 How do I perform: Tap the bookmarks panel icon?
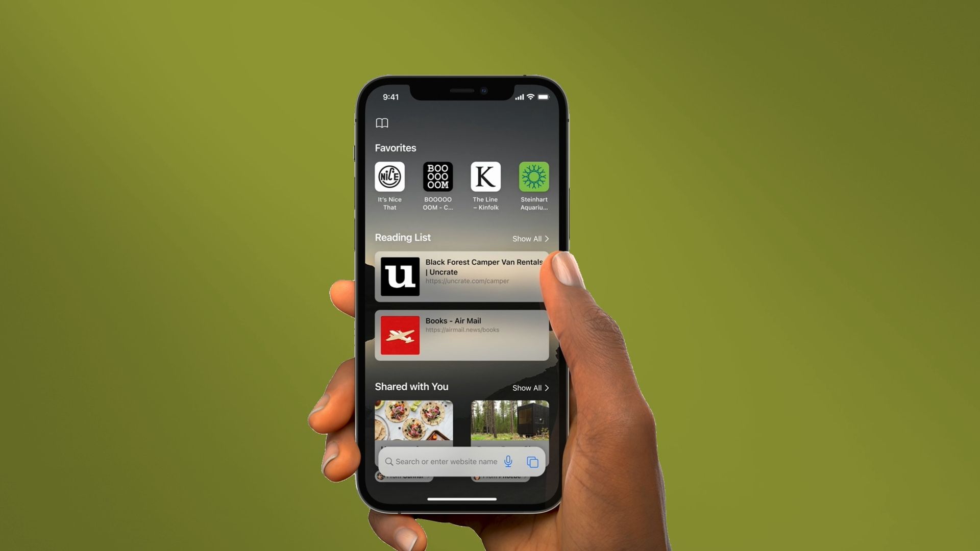[x=383, y=122]
